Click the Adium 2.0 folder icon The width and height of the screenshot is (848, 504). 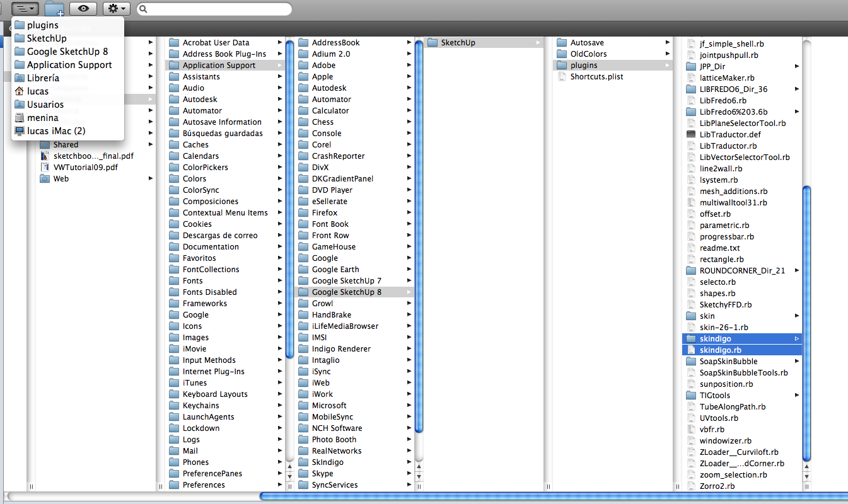(x=303, y=54)
